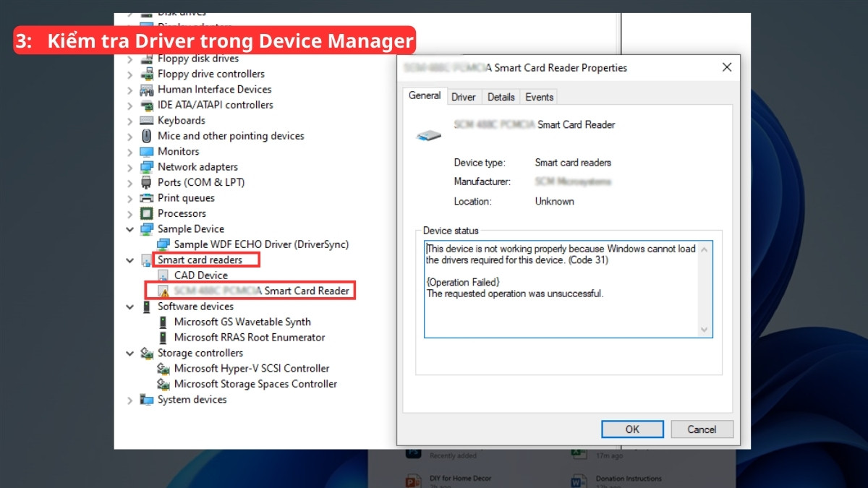Open Donation Instructions document in Start menu
Screen dimensions: 868x488
(x=629, y=478)
